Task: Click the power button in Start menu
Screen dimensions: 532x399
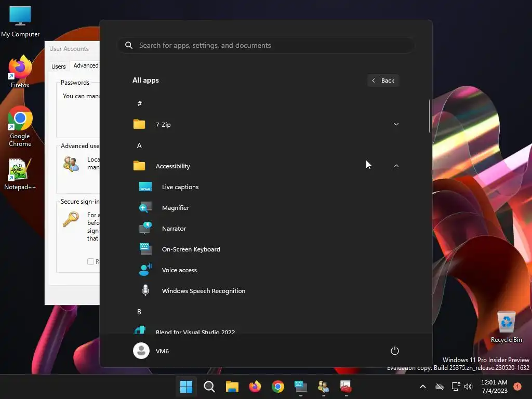Action: pyautogui.click(x=395, y=351)
